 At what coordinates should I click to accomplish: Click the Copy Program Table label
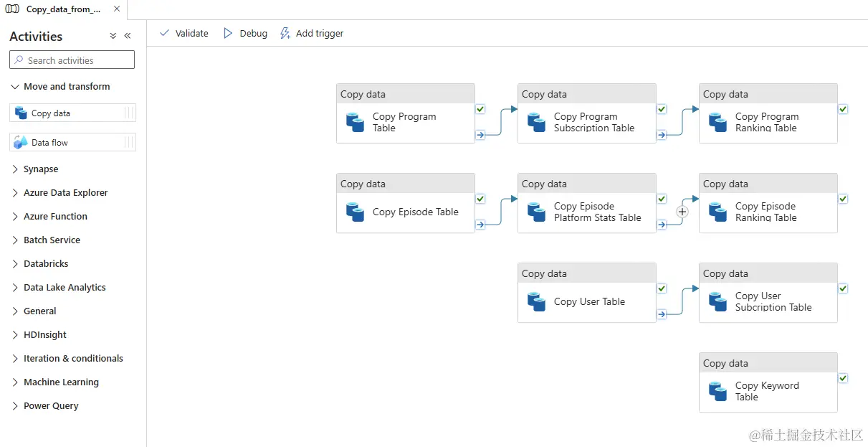pos(404,122)
